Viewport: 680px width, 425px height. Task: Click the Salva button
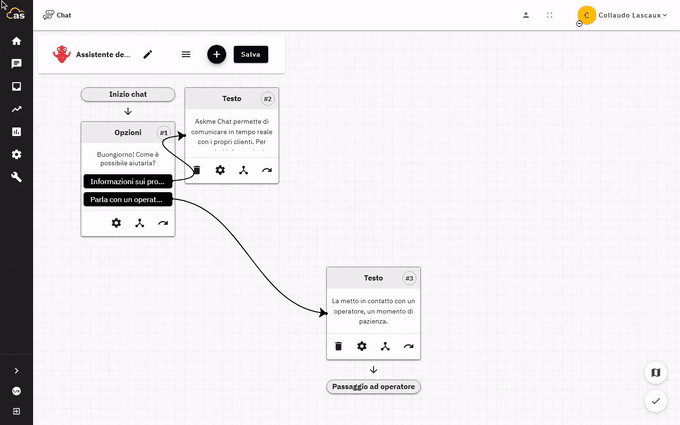(251, 54)
